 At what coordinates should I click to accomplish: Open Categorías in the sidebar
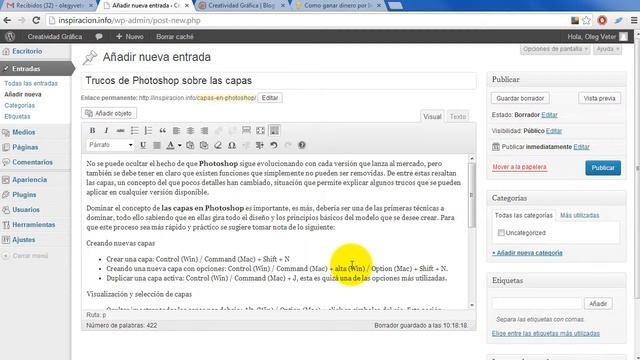click(x=20, y=105)
